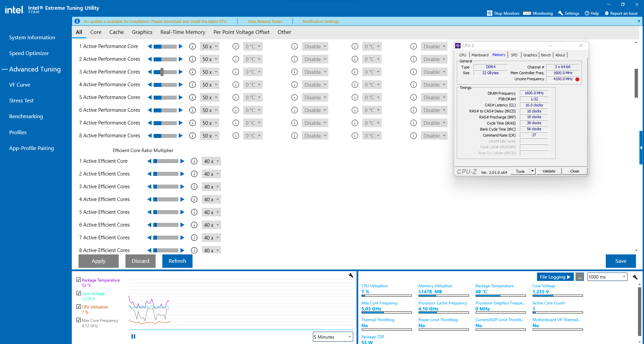
Task: Click the tuning panel vertical scrollbar
Action: (x=636, y=83)
